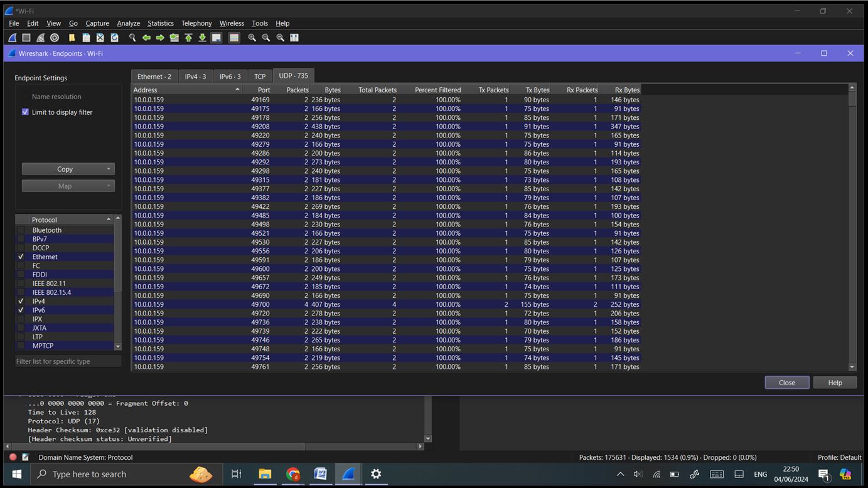Disable Limit to display filter
Viewport: 868px width, 488px height.
[25, 112]
